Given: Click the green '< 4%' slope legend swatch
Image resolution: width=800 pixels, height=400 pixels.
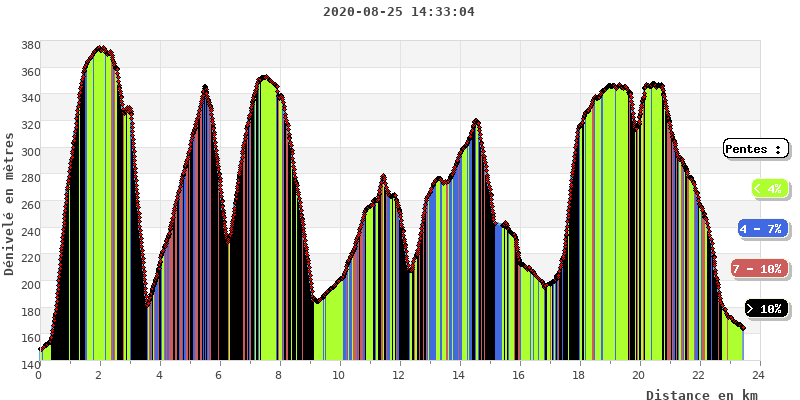Looking at the screenshot, I should click(x=770, y=189).
